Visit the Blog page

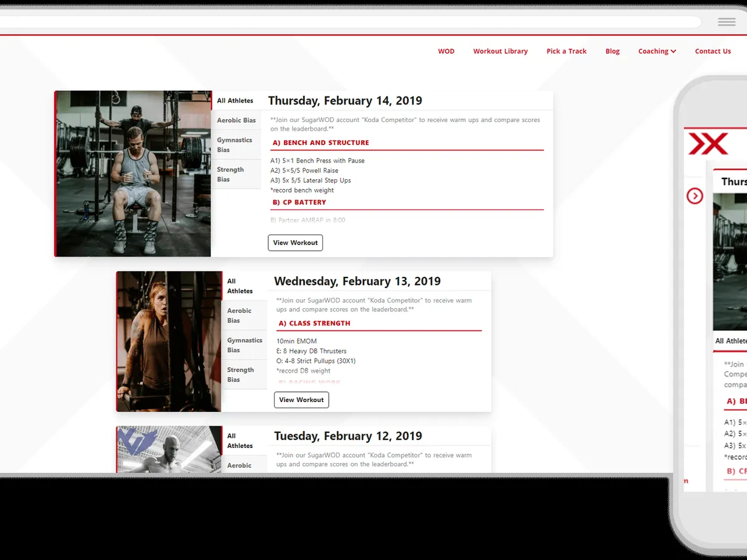click(613, 51)
